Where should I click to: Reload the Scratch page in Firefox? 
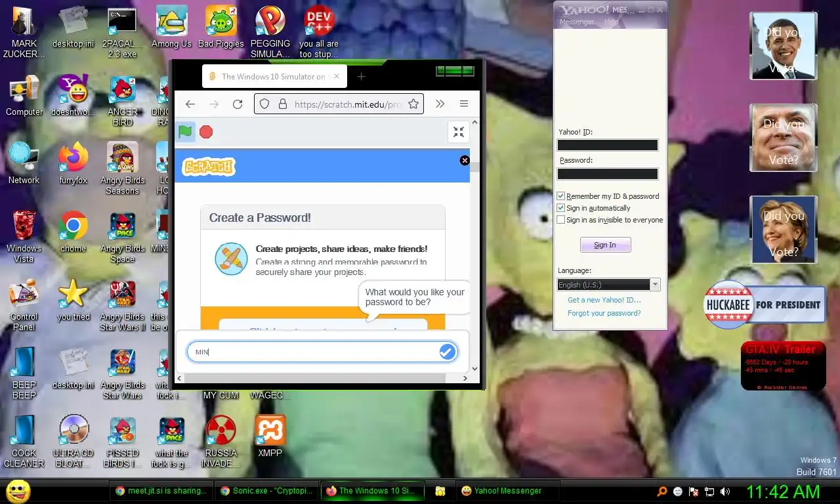[x=238, y=104]
